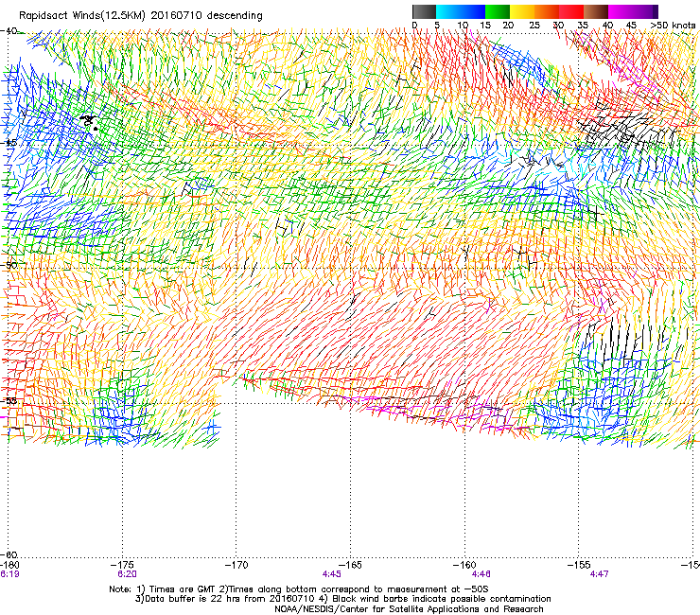
Task: Click the '6:19' pass time label
Action: coord(9,574)
